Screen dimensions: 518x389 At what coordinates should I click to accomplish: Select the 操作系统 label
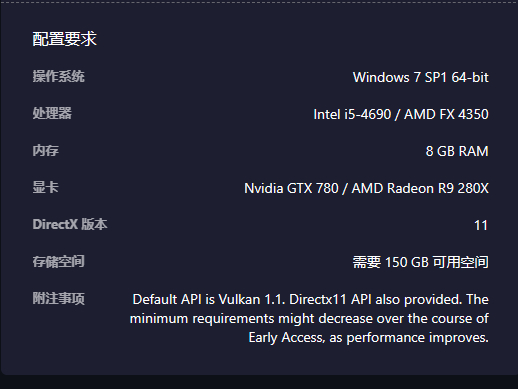58,76
